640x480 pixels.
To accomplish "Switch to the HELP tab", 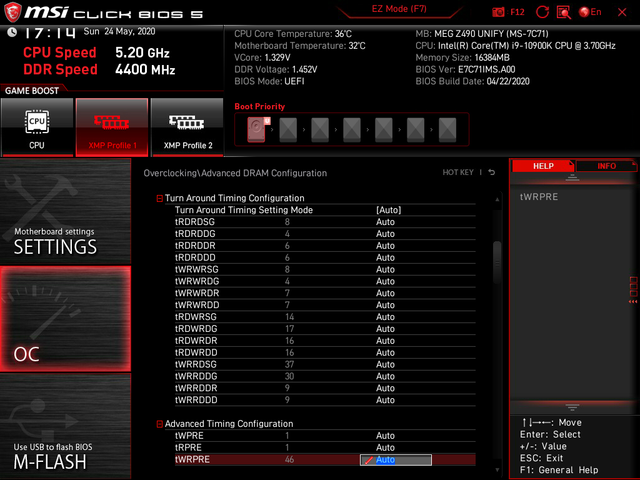I will tap(543, 166).
